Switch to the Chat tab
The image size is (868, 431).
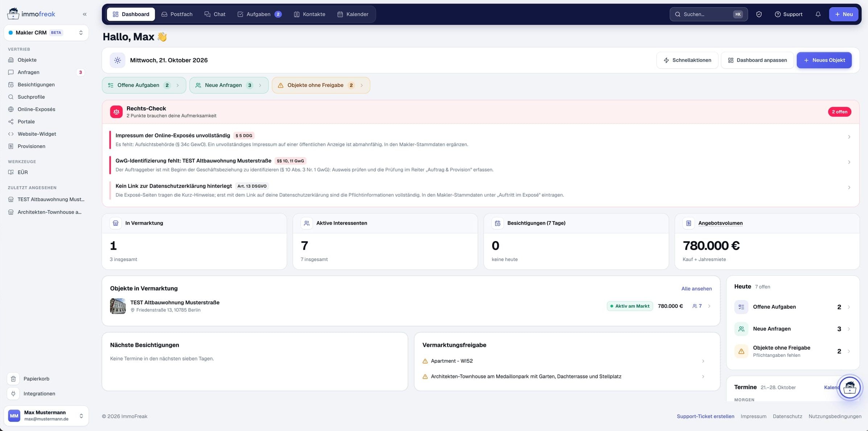[215, 14]
